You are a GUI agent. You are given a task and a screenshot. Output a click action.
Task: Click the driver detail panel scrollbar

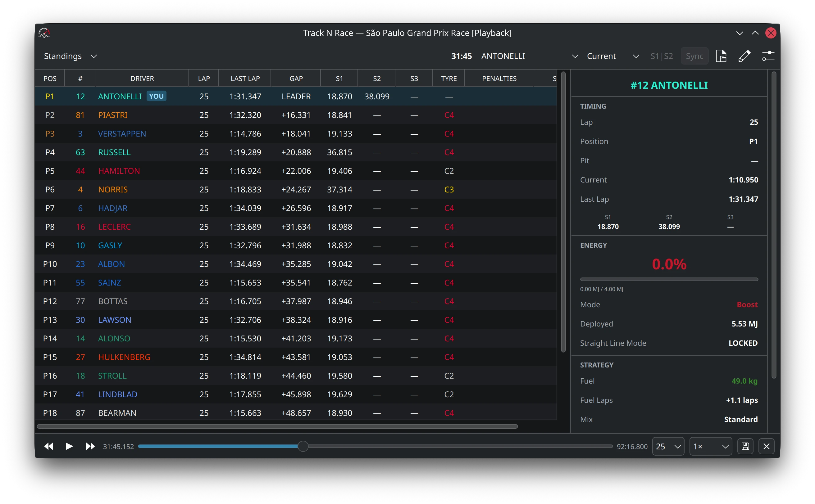(x=774, y=225)
